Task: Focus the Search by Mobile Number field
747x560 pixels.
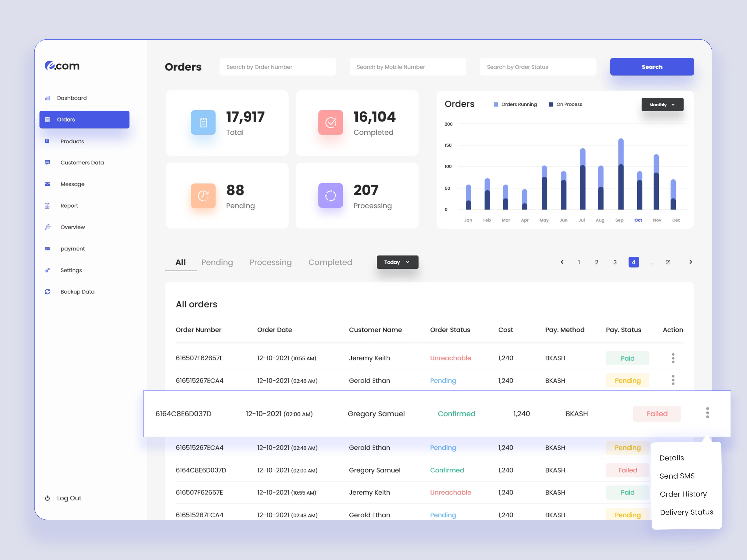Action: 408,67
